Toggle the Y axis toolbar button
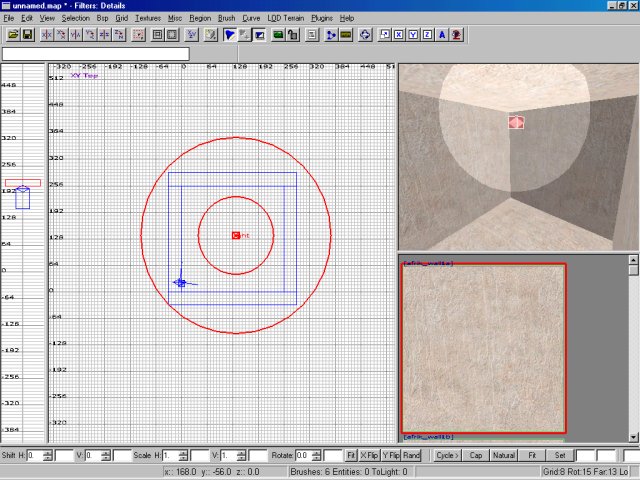 [412, 34]
